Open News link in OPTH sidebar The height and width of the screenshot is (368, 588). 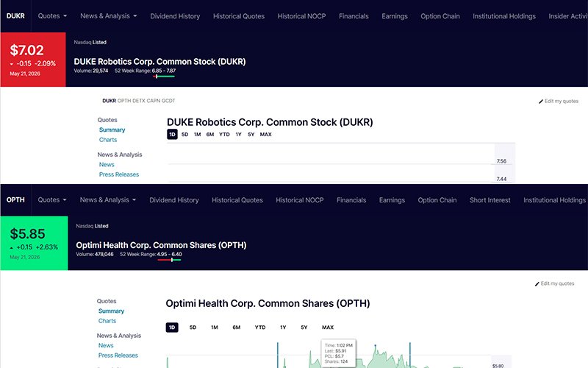tap(106, 345)
